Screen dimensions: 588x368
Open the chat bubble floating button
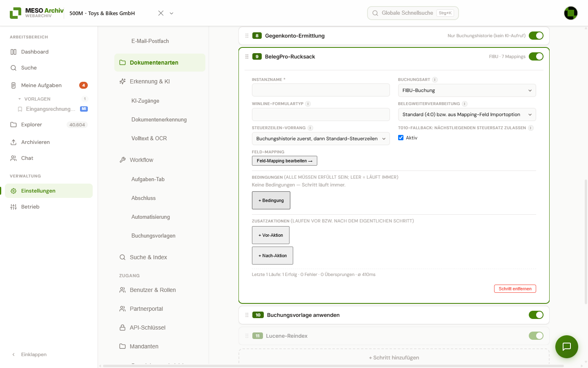point(567,347)
